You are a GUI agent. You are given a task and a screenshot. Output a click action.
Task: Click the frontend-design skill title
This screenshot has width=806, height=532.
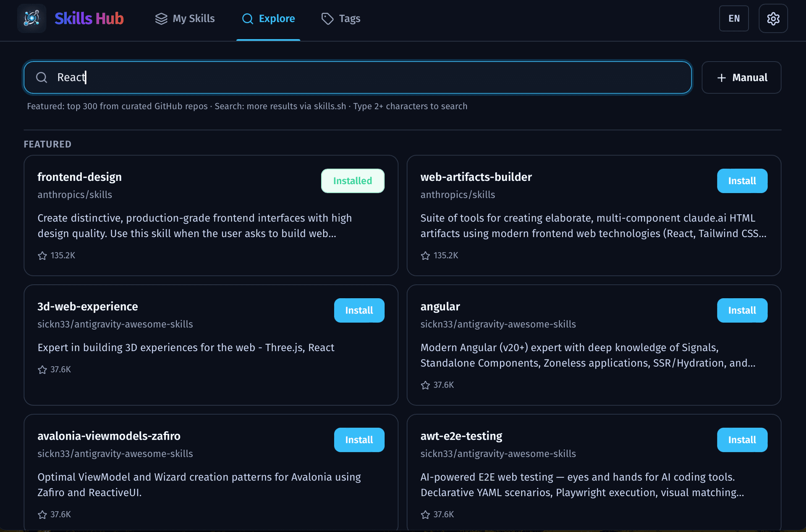[79, 177]
